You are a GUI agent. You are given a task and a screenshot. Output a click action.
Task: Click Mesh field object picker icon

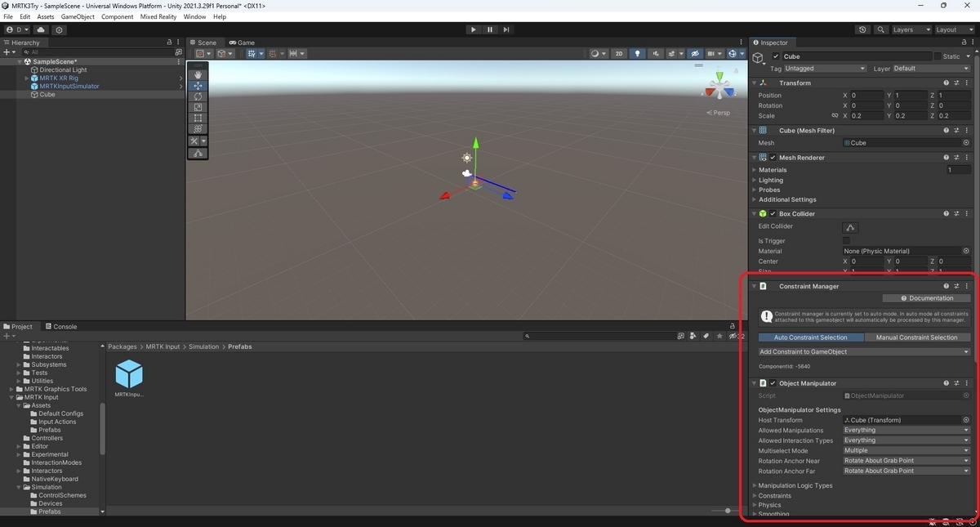tap(966, 143)
